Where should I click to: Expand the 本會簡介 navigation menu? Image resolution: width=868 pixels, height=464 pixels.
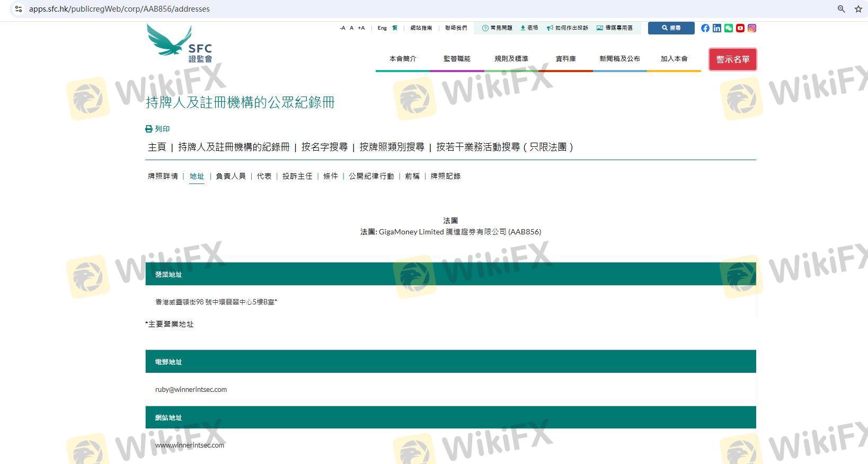pos(403,59)
